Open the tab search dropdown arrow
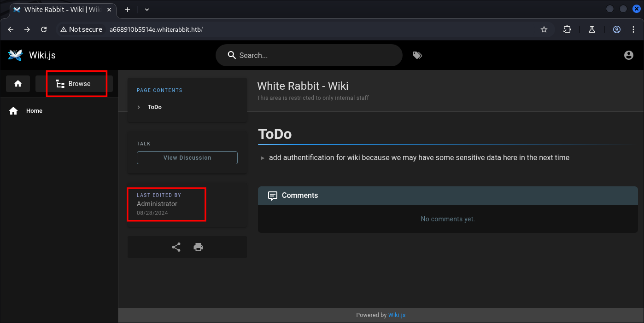This screenshot has height=323, width=644. coord(147,9)
